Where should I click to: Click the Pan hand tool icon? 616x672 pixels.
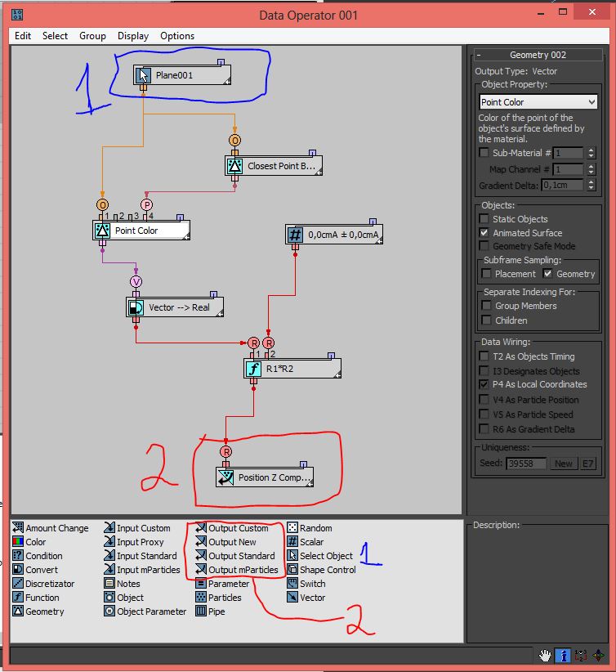(x=545, y=656)
